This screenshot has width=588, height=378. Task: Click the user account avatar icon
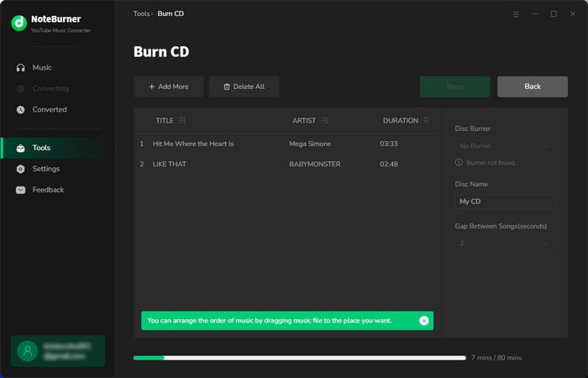coord(28,351)
